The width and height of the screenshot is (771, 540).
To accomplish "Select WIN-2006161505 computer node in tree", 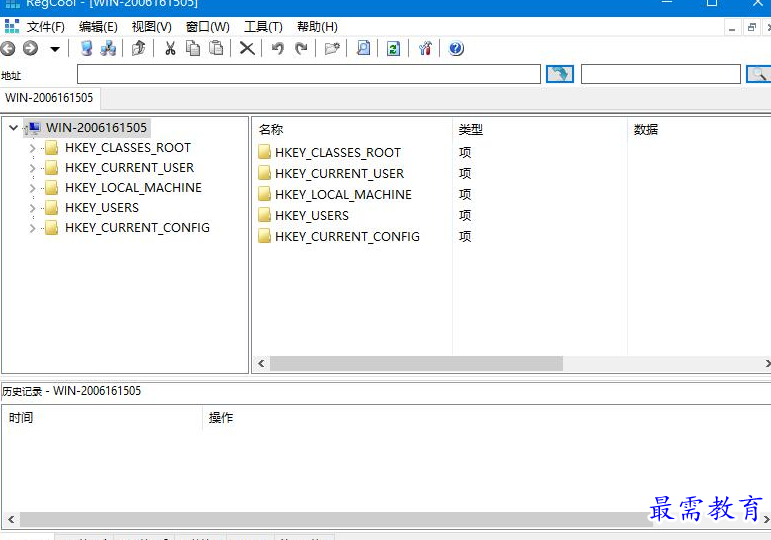I will pyautogui.click(x=96, y=128).
